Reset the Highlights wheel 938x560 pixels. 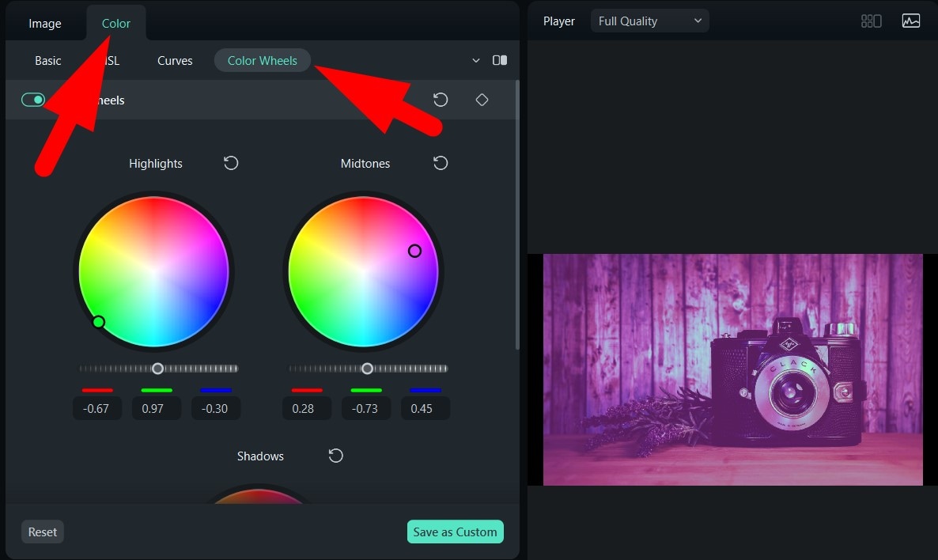231,163
